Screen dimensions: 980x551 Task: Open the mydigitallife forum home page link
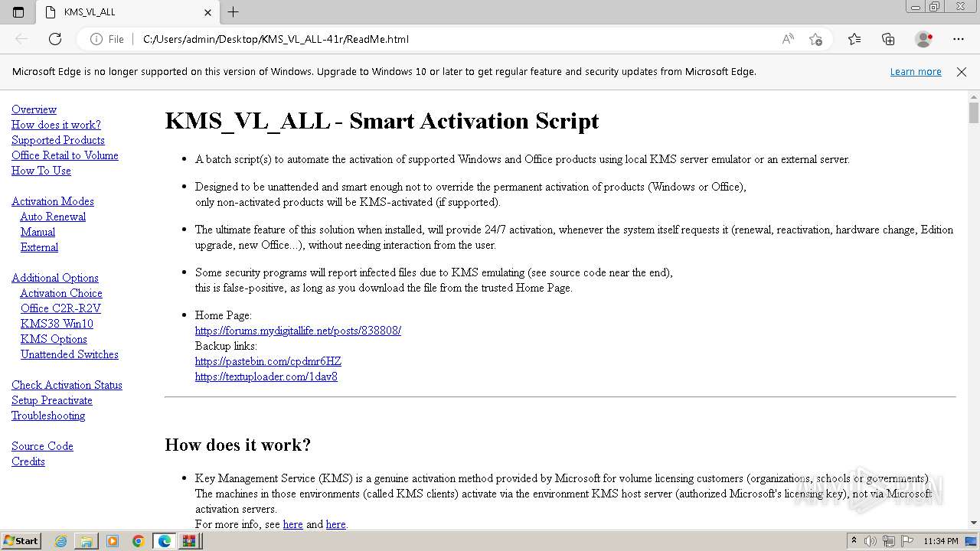[298, 331]
